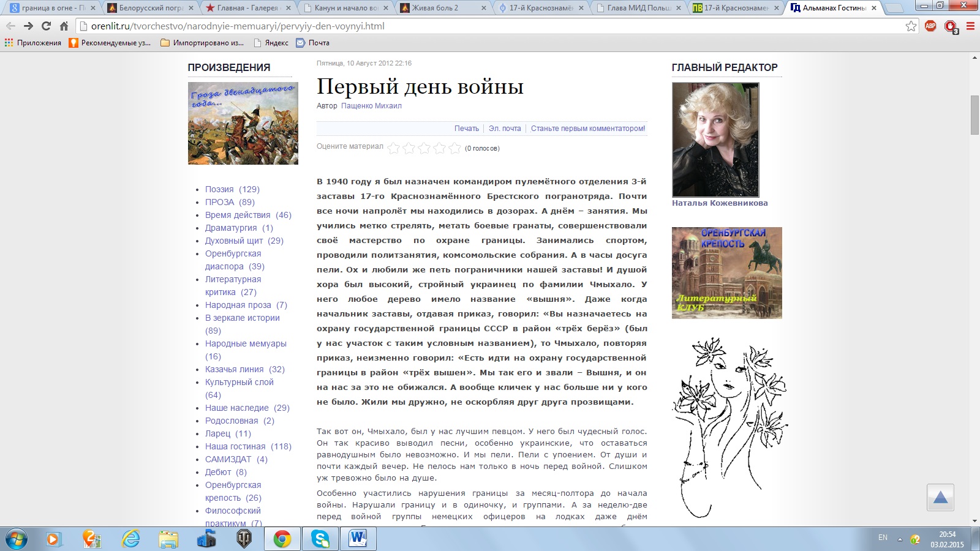
Task: Show hidden system tray icons
Action: 900,539
